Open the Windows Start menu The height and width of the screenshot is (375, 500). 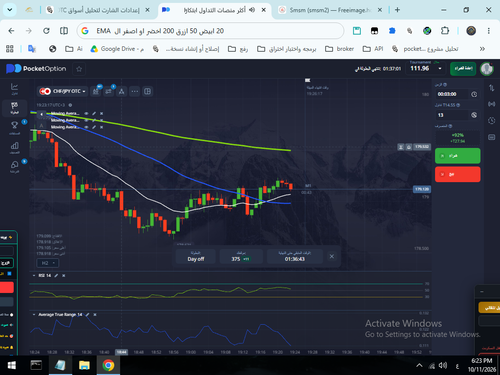(12, 365)
